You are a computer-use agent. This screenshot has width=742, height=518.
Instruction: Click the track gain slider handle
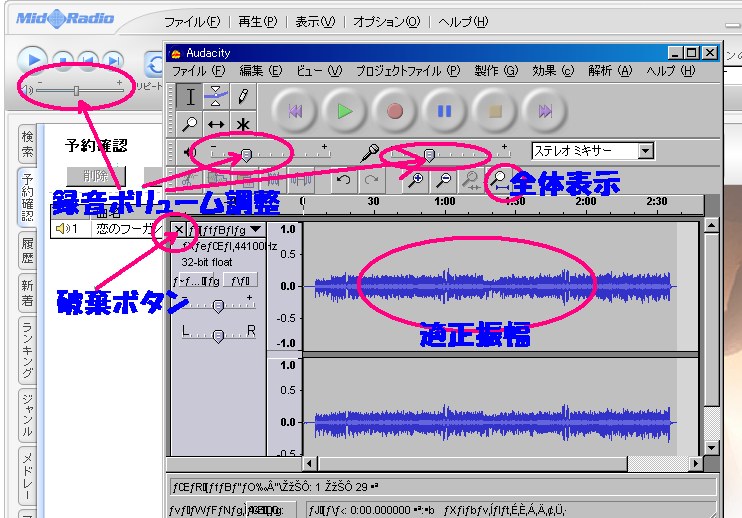coord(218,307)
